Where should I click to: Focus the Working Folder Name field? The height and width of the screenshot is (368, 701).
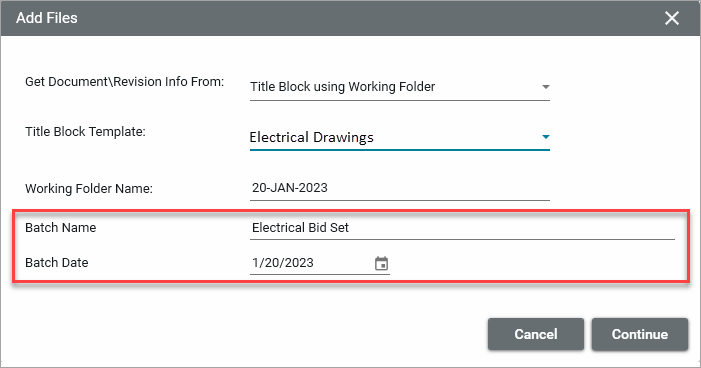tap(400, 188)
